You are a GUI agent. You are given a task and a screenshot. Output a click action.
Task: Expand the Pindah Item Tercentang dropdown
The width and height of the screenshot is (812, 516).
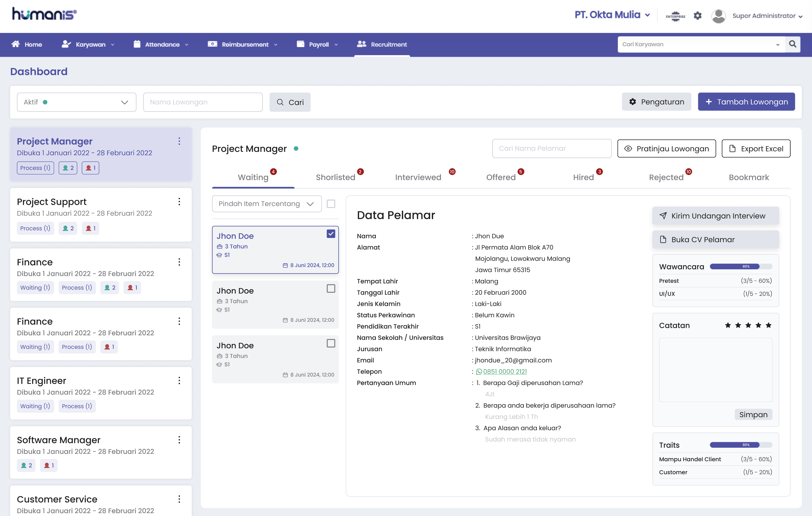point(266,203)
